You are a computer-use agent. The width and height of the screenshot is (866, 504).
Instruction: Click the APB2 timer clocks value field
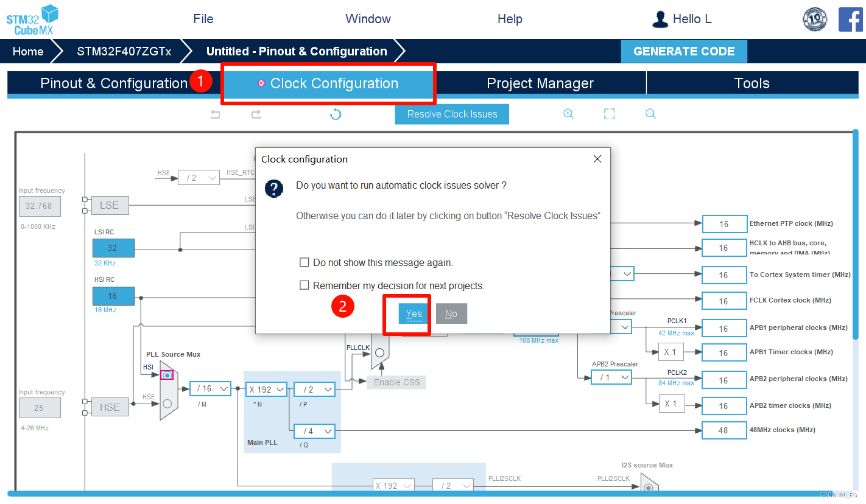(724, 405)
